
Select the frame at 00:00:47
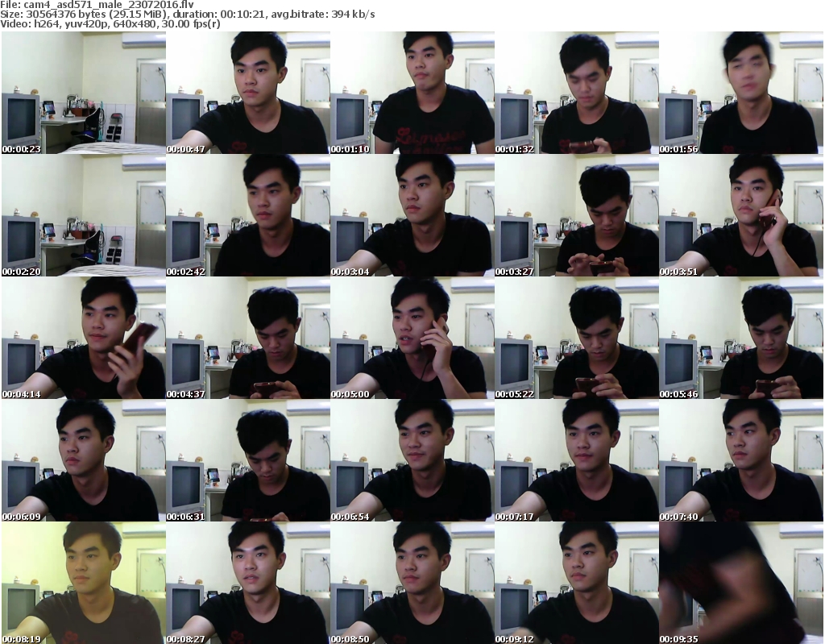pyautogui.click(x=248, y=93)
